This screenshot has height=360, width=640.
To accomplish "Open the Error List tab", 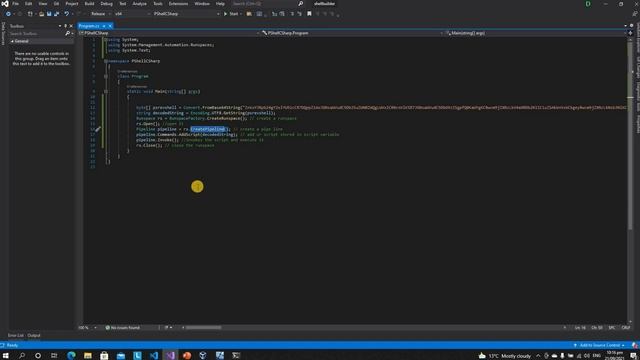I will (16, 336).
